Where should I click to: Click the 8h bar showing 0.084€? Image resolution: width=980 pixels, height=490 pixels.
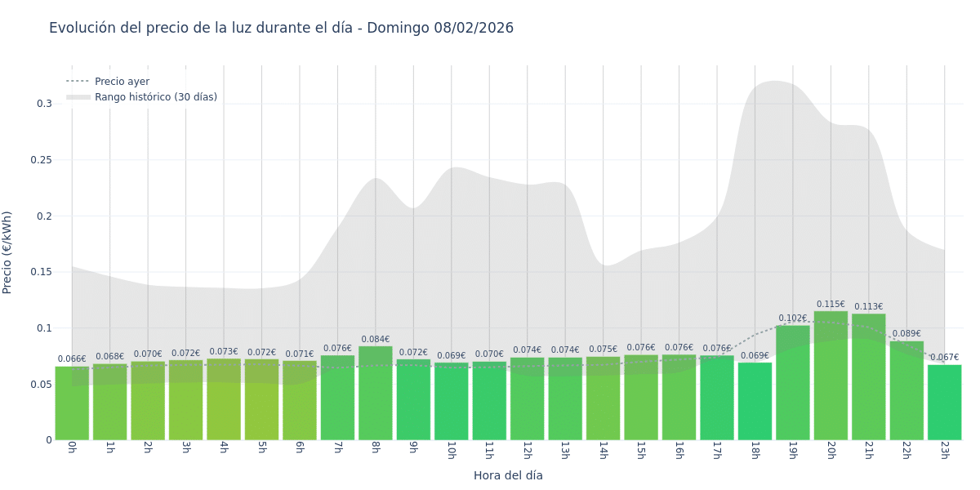pos(376,393)
